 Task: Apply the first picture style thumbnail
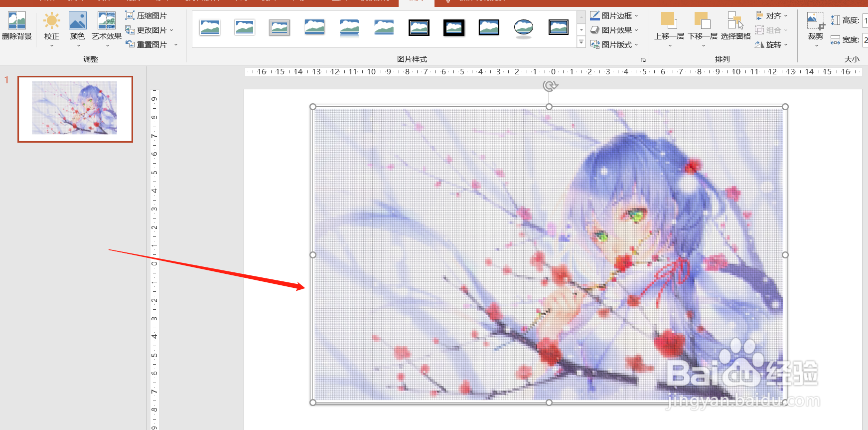coord(210,27)
